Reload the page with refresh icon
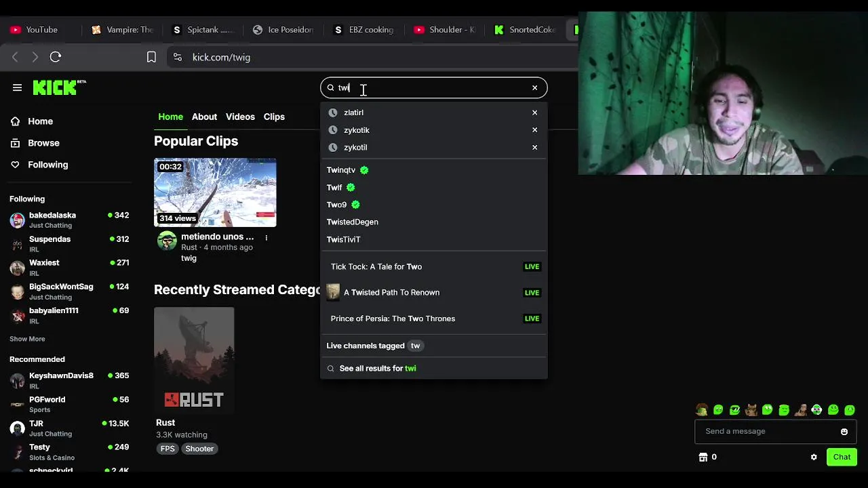This screenshot has width=868, height=488. pyautogui.click(x=56, y=57)
